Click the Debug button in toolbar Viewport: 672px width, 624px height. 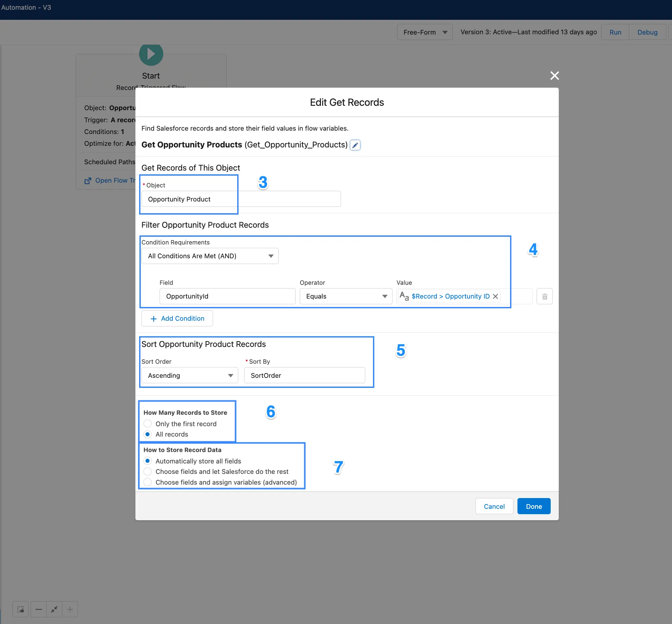tap(647, 32)
